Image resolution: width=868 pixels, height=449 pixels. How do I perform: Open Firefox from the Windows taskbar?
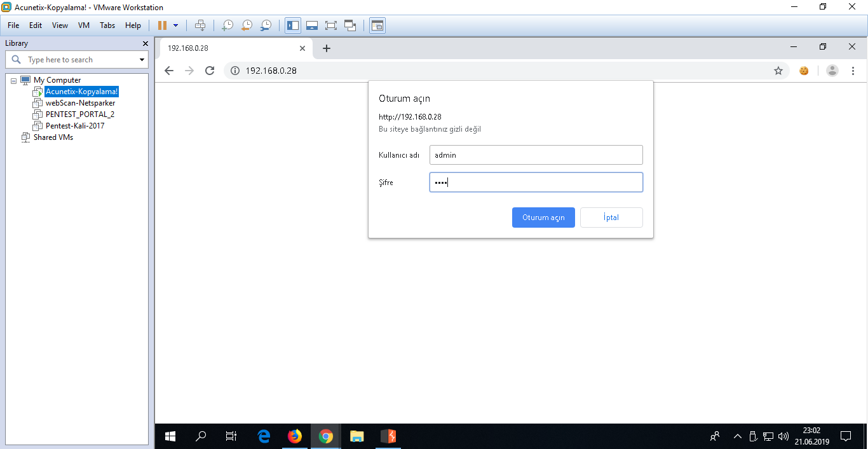(x=294, y=436)
